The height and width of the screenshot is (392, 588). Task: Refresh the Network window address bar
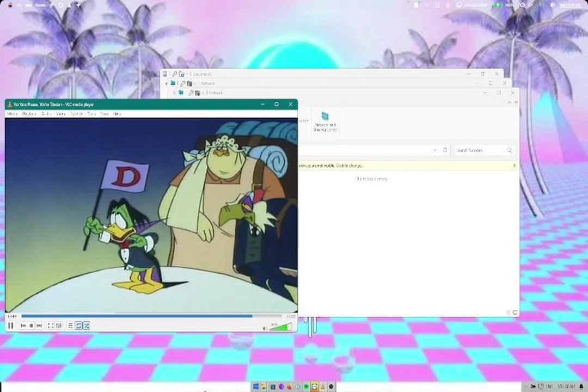(445, 150)
